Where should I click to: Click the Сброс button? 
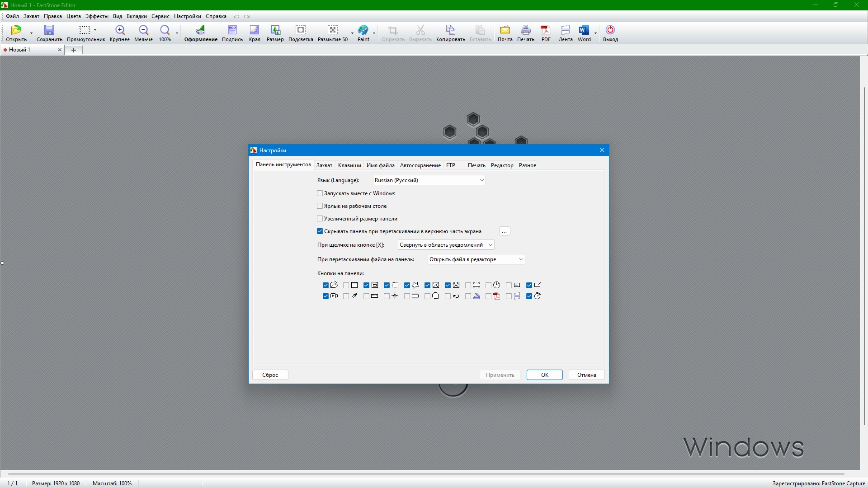pos(270,375)
